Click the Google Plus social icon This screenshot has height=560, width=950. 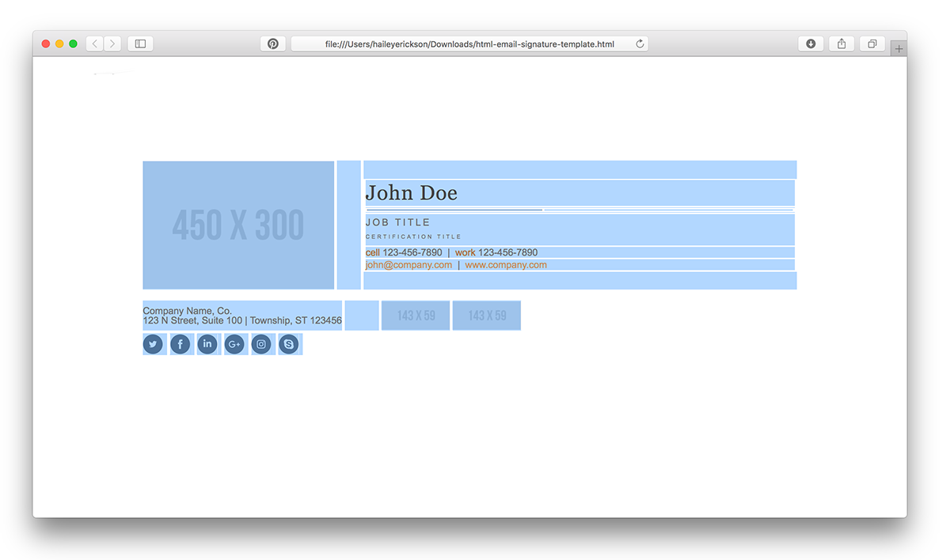234,344
